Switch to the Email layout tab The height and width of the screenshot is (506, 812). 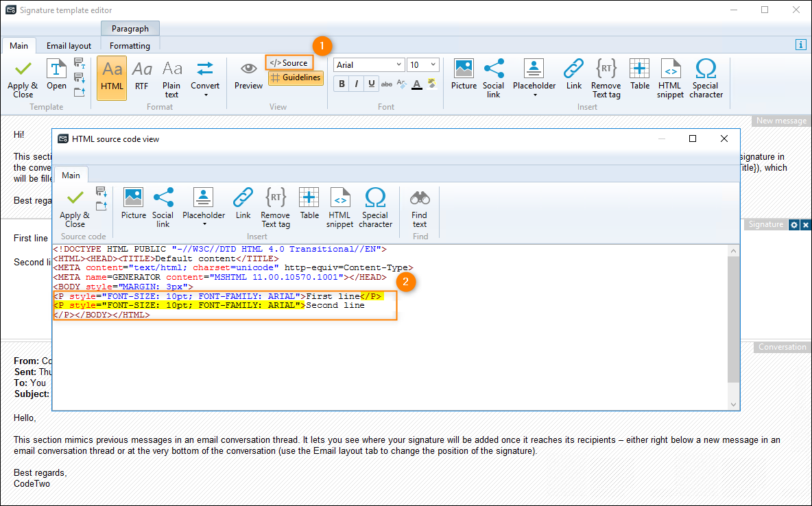pos(69,45)
